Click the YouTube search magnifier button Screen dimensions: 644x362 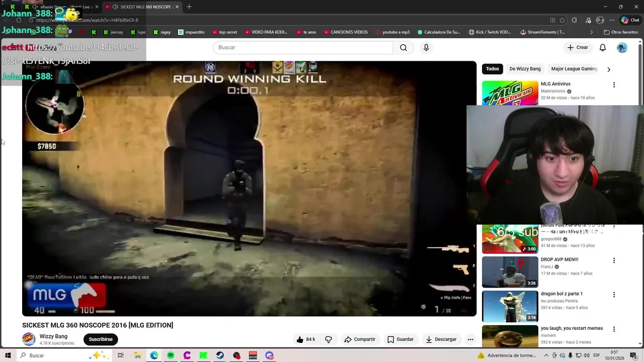pyautogui.click(x=404, y=47)
